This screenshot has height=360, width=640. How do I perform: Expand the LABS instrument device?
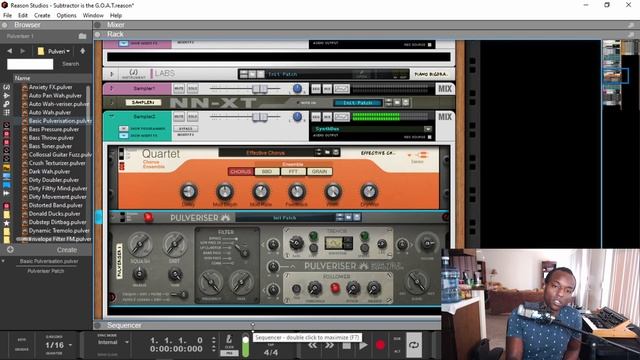pyautogui.click(x=111, y=74)
